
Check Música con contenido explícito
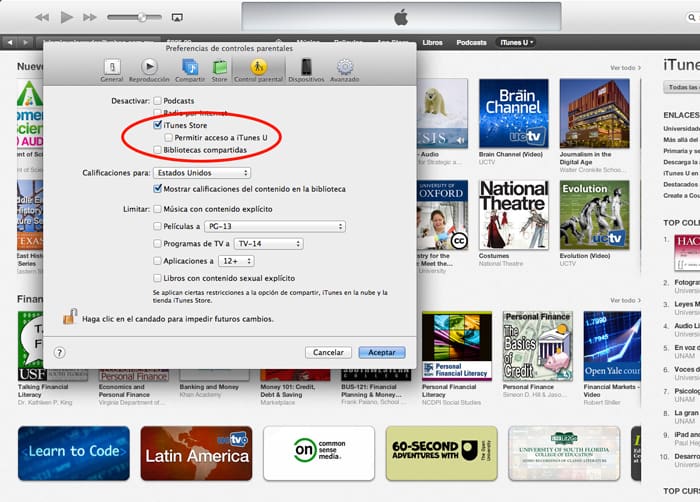tap(158, 209)
